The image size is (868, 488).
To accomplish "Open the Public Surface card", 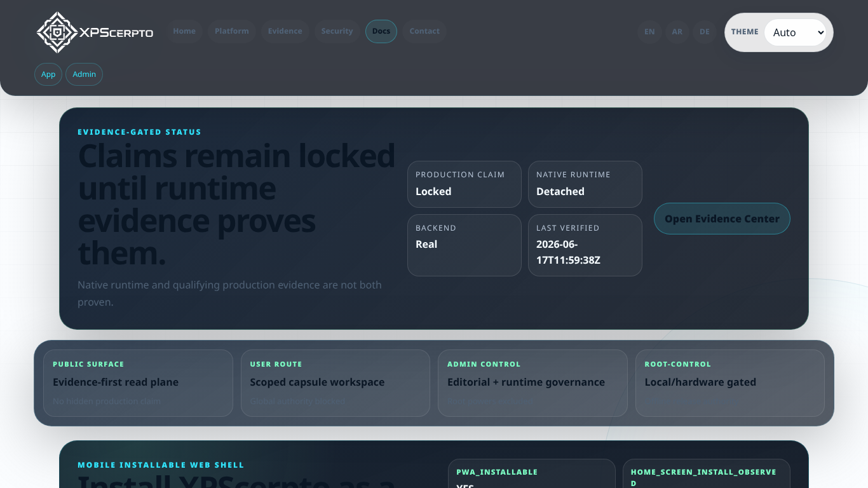I will (x=138, y=383).
